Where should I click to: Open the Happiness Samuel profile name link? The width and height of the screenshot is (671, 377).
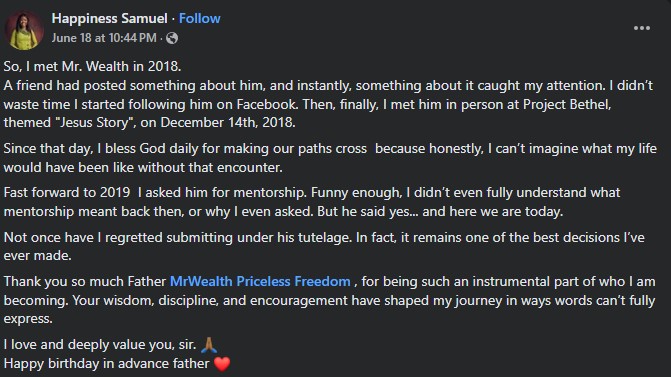(109, 18)
